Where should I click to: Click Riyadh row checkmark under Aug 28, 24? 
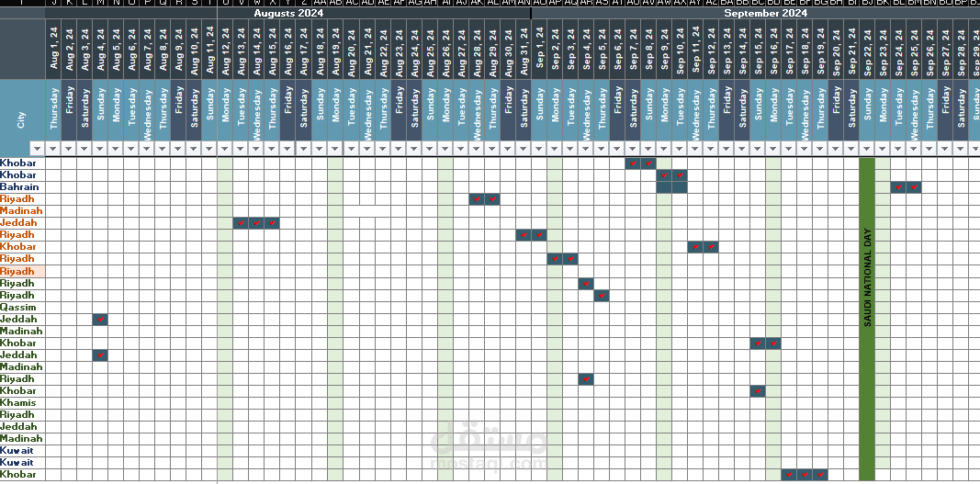(x=477, y=199)
